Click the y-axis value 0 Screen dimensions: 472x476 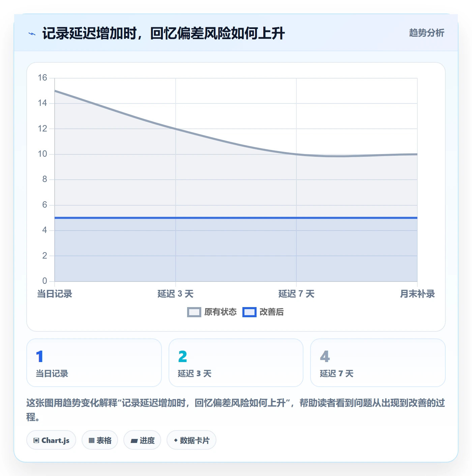tap(45, 281)
